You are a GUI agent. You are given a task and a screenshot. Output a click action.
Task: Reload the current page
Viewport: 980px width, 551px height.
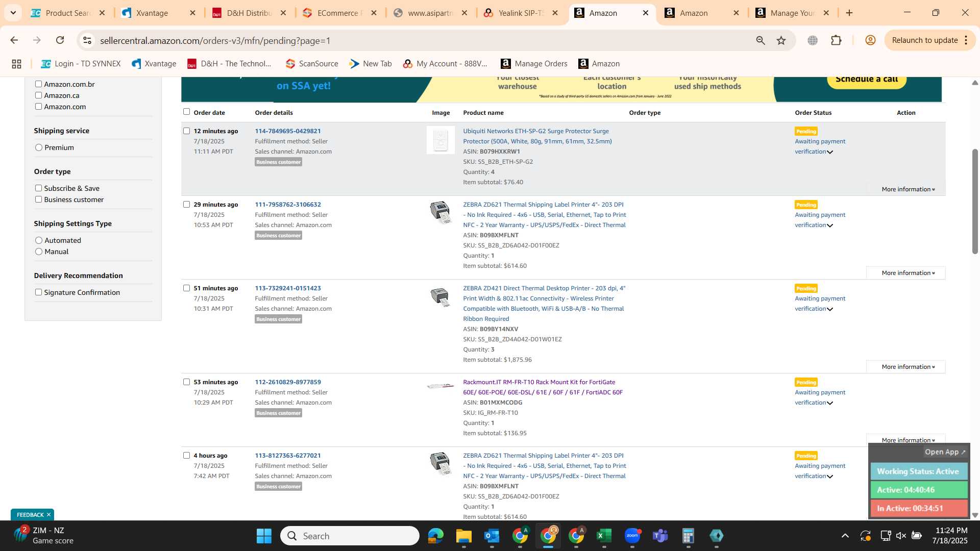point(60,40)
